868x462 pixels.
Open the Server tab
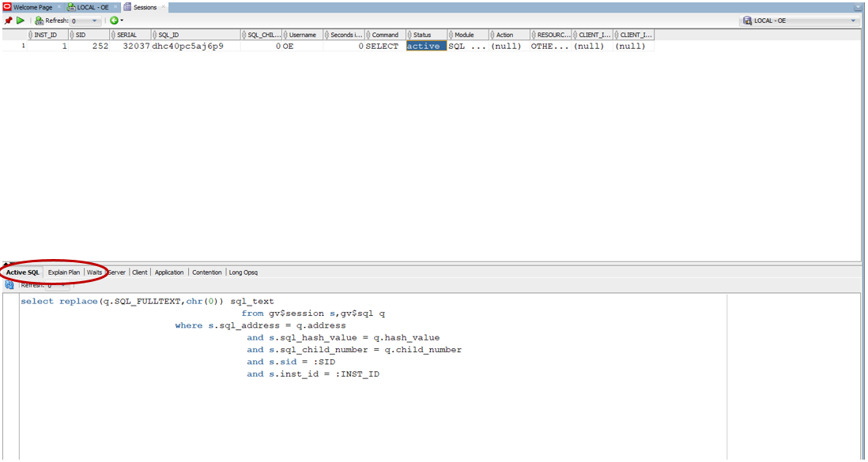pyautogui.click(x=117, y=272)
